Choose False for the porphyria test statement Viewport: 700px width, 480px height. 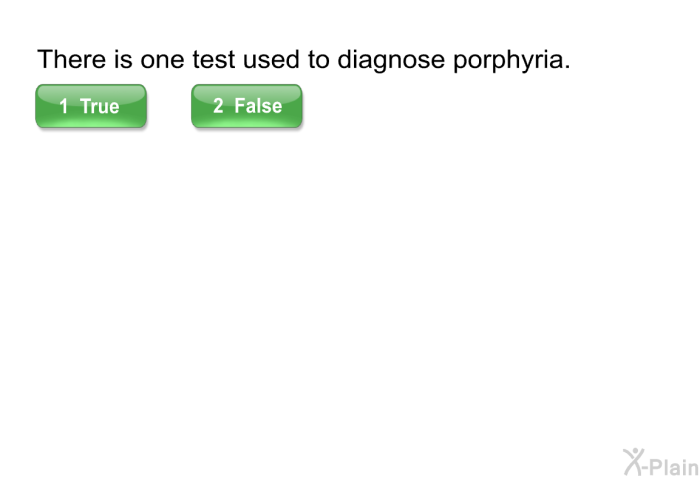[247, 106]
